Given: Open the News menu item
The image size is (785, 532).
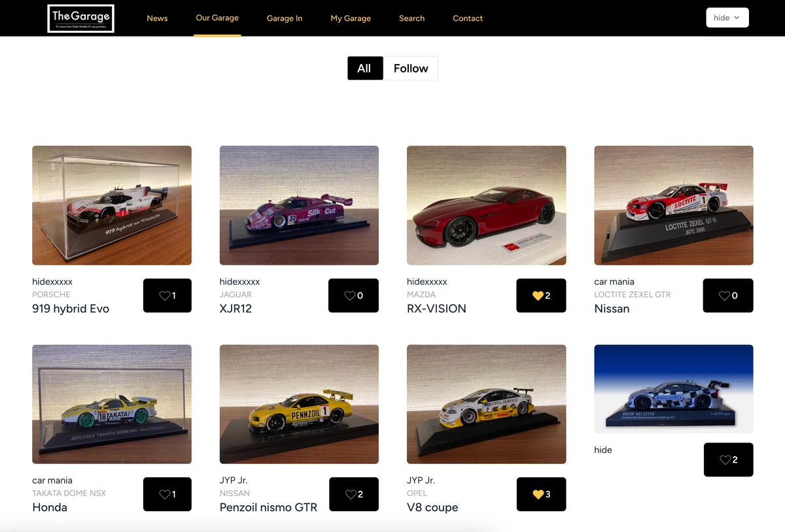Looking at the screenshot, I should point(157,18).
